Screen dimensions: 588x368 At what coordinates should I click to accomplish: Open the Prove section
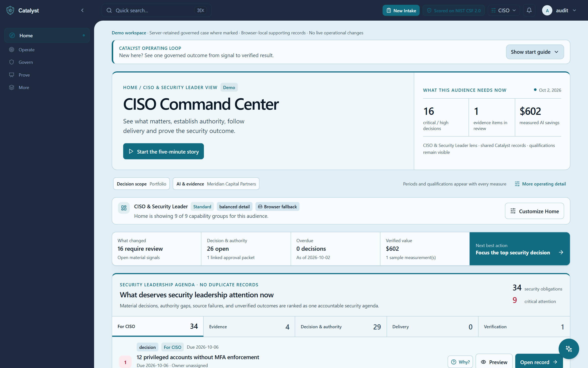pos(47,75)
